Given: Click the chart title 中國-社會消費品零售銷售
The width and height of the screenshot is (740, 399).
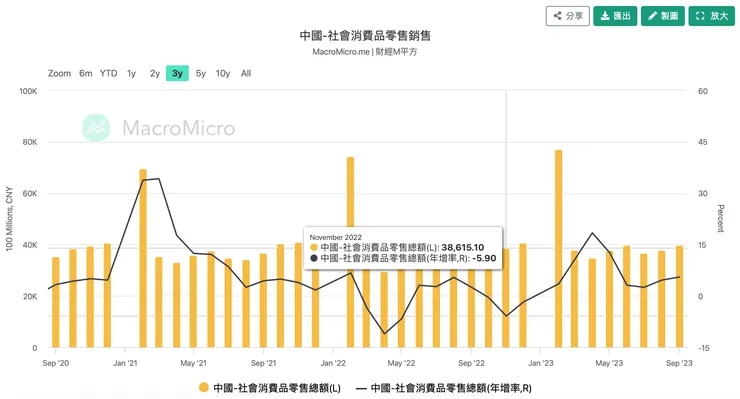Looking at the screenshot, I should (365, 36).
